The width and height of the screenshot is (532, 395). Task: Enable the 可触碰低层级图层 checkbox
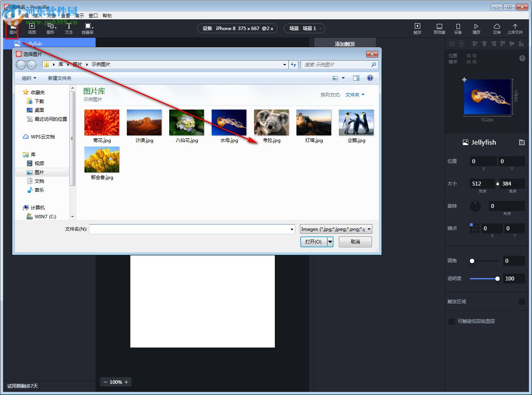tap(451, 321)
